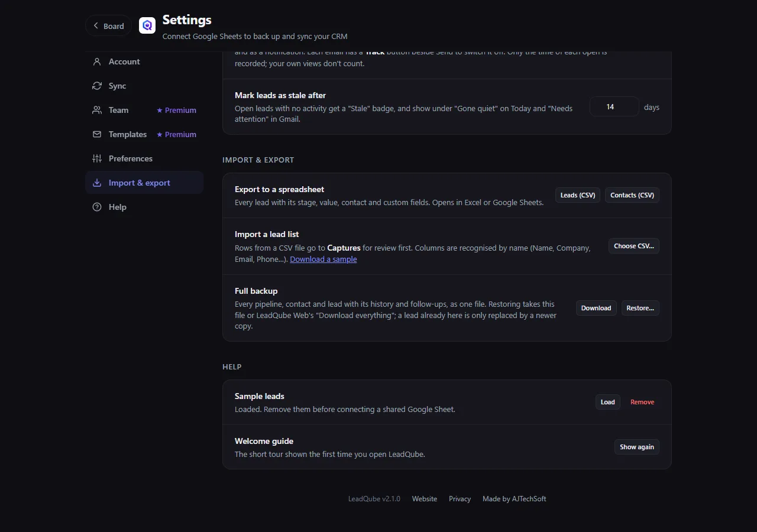The width and height of the screenshot is (757, 532).
Task: Remove the sample leads
Action: coord(642,402)
